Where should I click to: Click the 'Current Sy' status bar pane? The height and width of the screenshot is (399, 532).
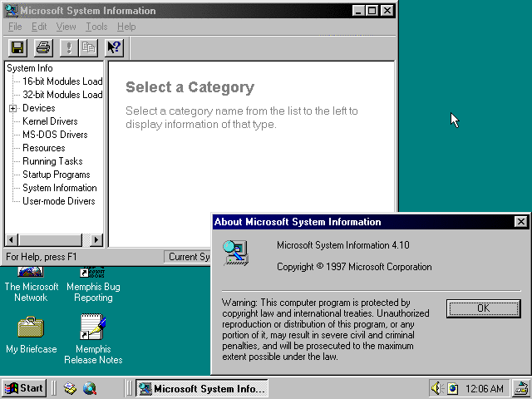(x=187, y=257)
